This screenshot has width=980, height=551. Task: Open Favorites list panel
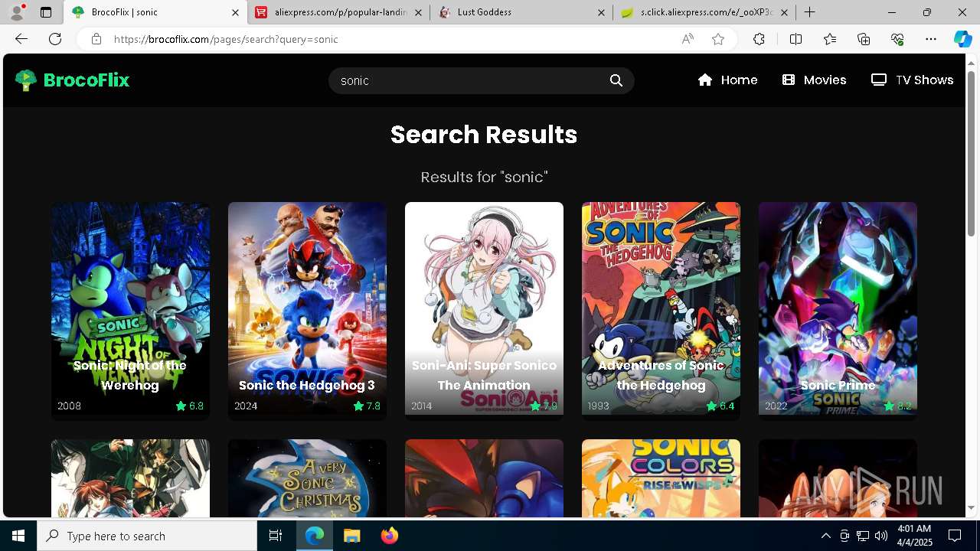click(830, 39)
